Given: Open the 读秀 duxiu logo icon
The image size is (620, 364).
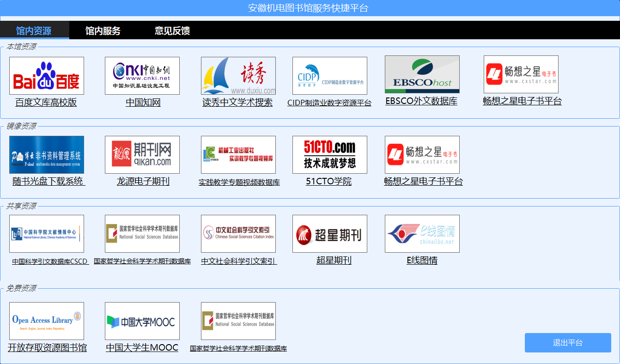Looking at the screenshot, I should click(238, 76).
